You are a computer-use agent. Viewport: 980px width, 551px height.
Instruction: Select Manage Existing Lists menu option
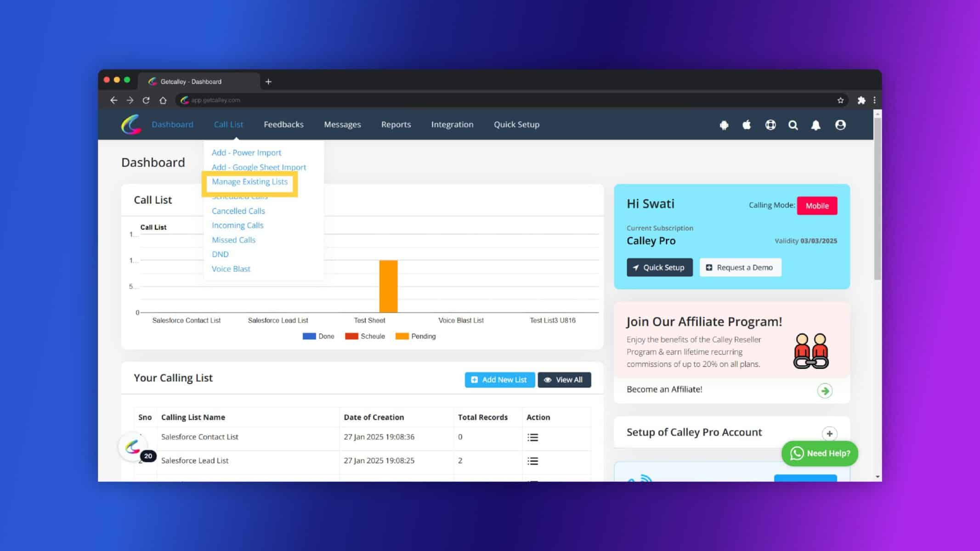250,181
